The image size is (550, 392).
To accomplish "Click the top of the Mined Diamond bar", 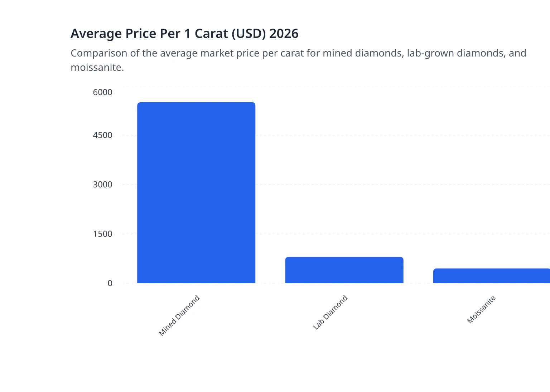I will pyautogui.click(x=196, y=103).
